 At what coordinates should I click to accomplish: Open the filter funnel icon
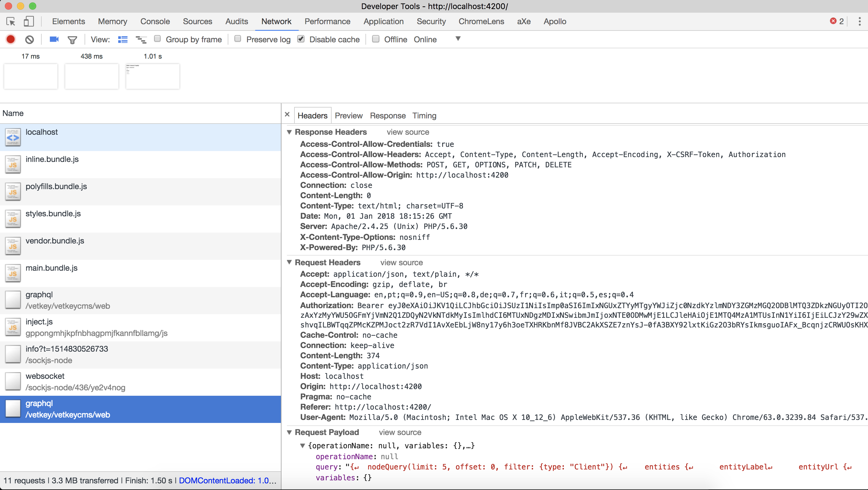pos(72,40)
